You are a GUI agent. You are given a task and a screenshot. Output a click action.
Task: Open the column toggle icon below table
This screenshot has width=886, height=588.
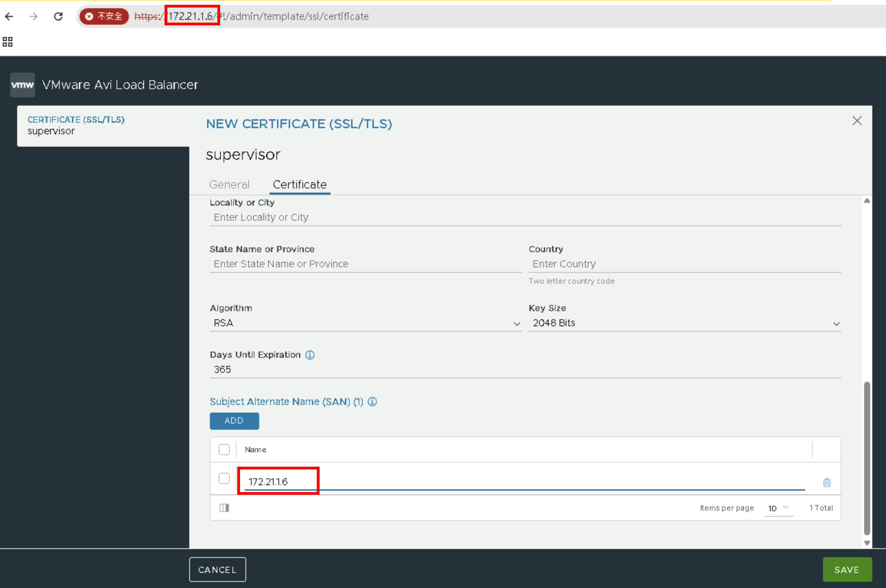(x=224, y=508)
